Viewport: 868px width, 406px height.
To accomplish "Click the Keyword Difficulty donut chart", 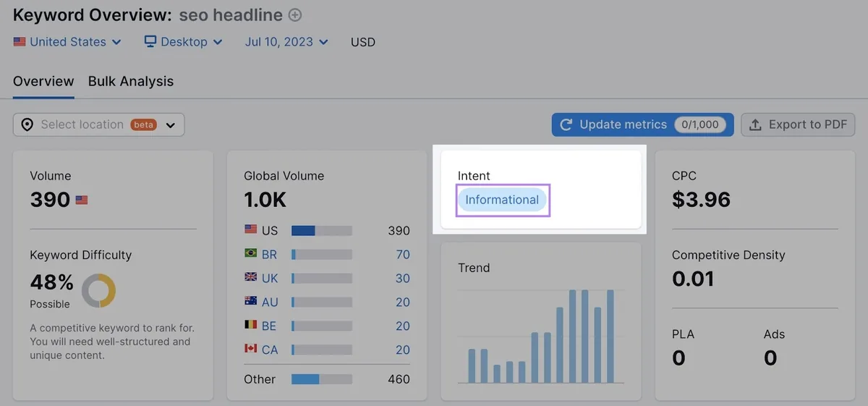I will point(98,290).
